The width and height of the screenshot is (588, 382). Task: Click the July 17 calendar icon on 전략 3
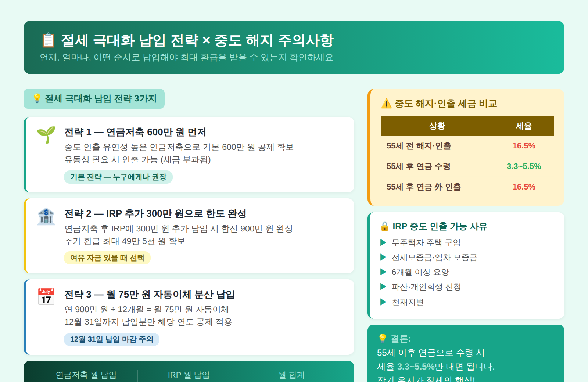click(46, 296)
